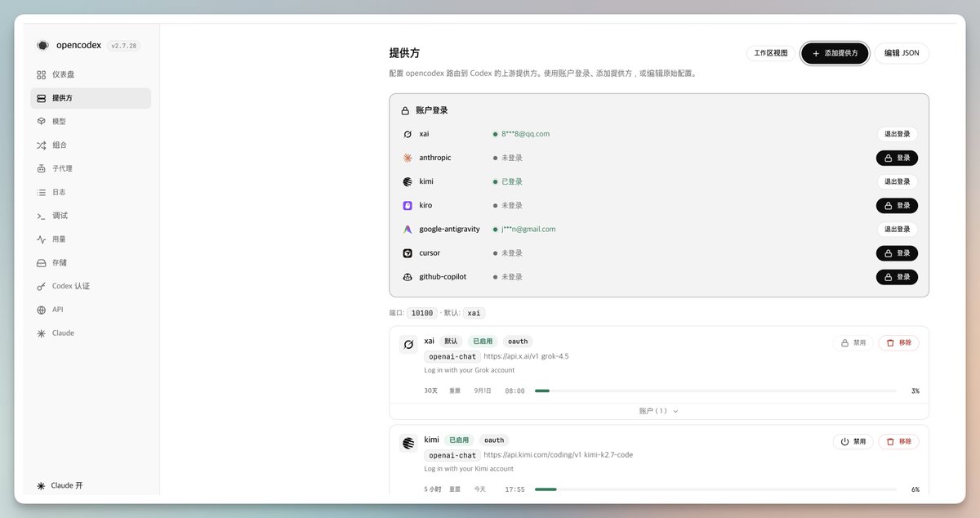Disable the kimi provider
Screen dimensions: 980x518
point(853,442)
